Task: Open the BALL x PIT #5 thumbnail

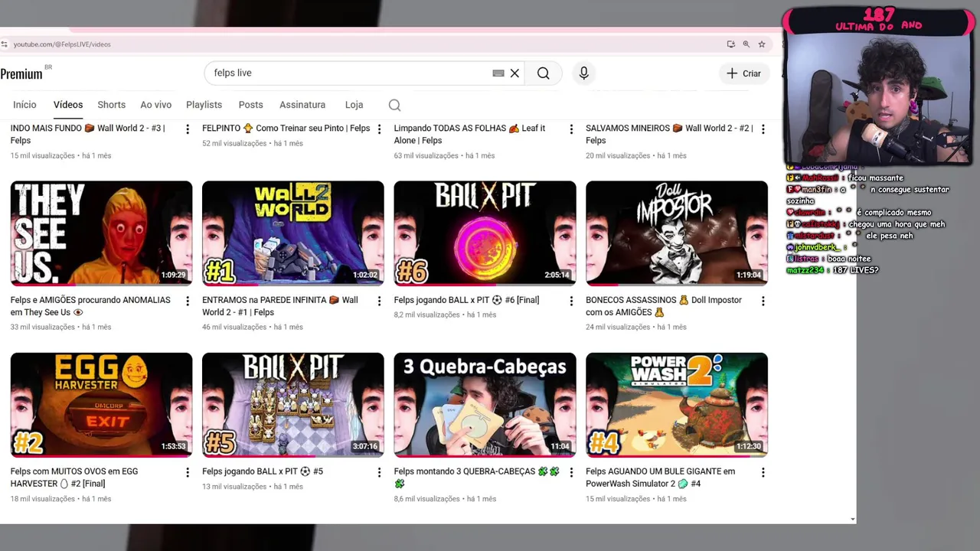Action: click(293, 404)
